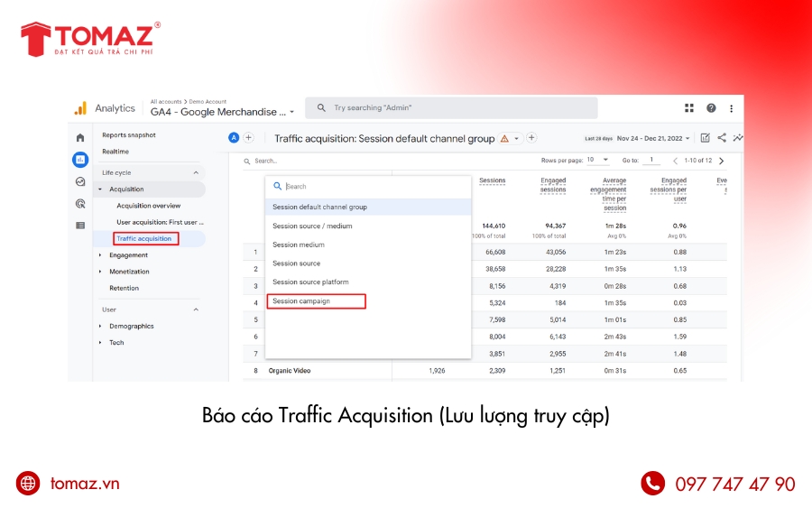The width and height of the screenshot is (812, 508).
Task: Open the Nov 24 - Dec 21, 2022 date range
Action: pos(653,138)
